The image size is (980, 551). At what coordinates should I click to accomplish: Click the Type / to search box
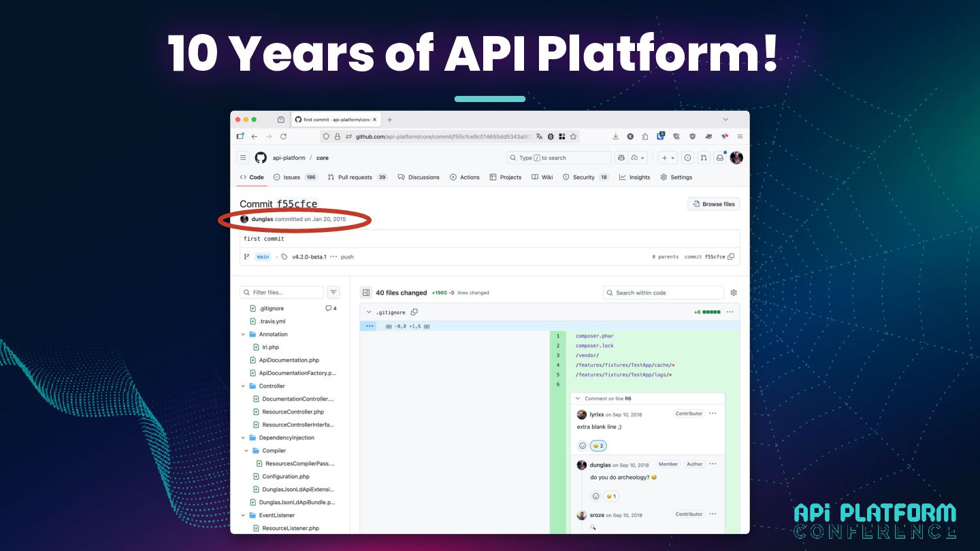click(559, 158)
